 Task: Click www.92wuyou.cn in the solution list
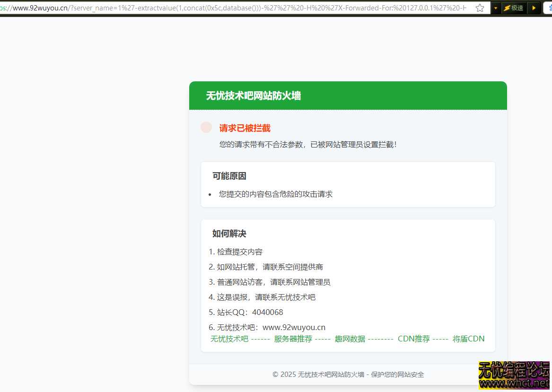coord(294,327)
